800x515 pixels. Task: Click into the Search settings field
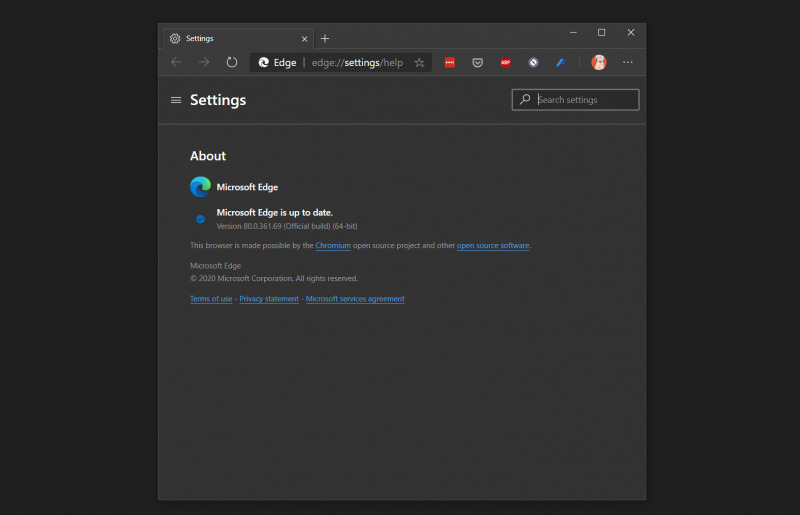[x=576, y=100]
